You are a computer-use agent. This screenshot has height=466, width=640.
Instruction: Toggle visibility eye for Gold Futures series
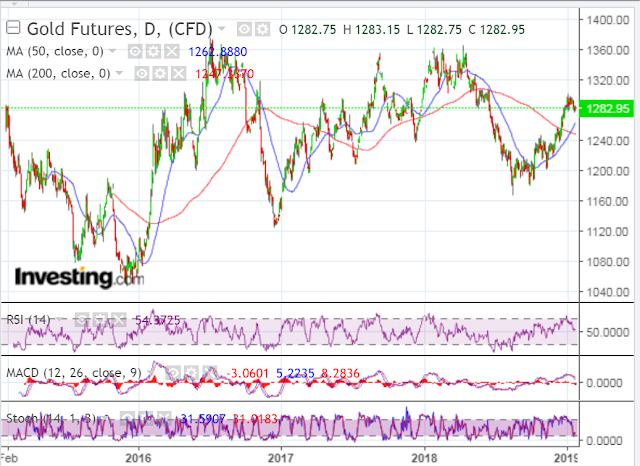coord(244,29)
